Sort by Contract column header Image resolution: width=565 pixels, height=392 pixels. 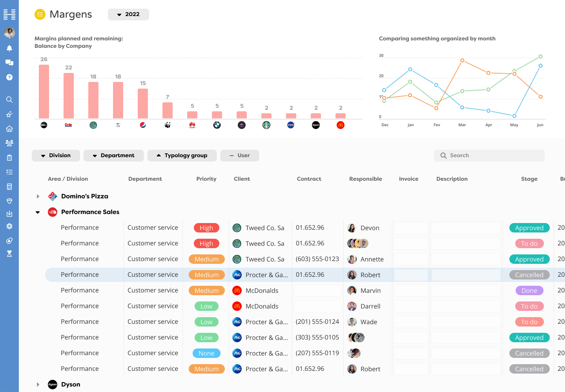[309, 179]
